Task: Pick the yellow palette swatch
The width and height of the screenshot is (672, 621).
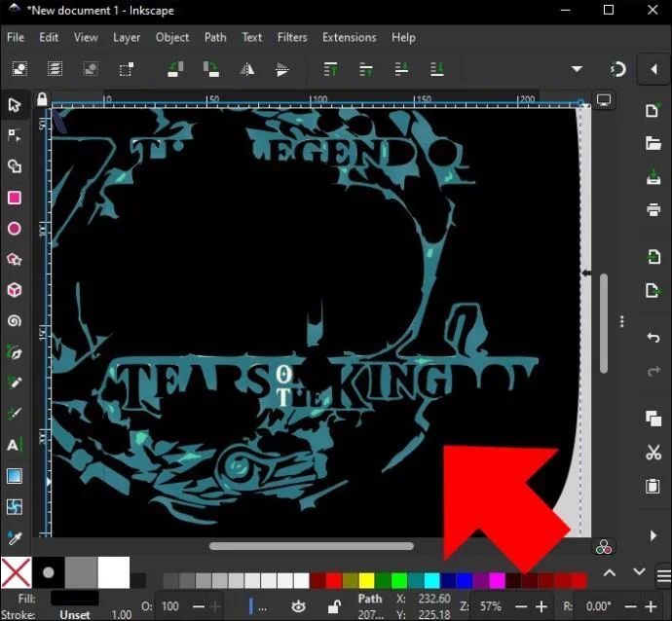Action: pos(366,581)
